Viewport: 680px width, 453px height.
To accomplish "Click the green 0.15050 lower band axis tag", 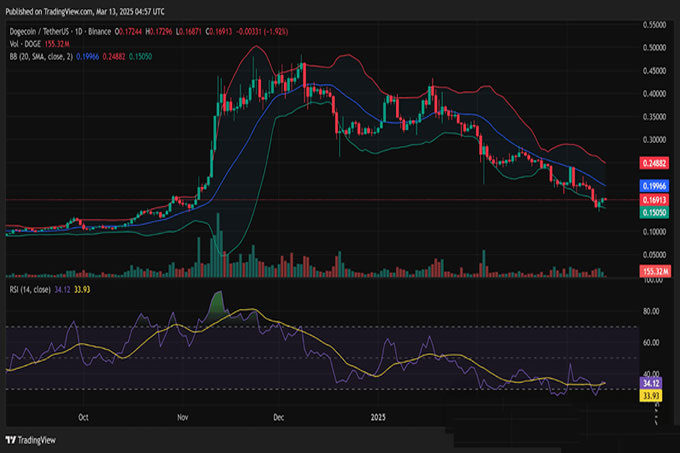I will [x=654, y=212].
